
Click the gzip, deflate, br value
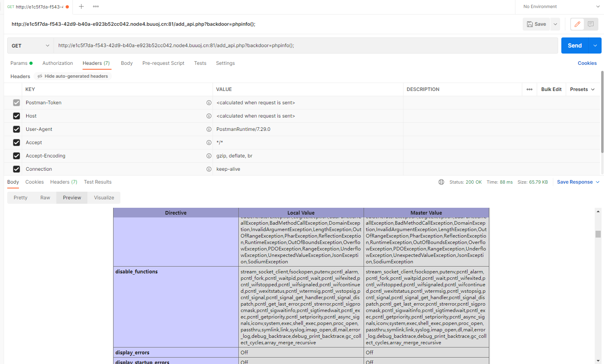[234, 156]
